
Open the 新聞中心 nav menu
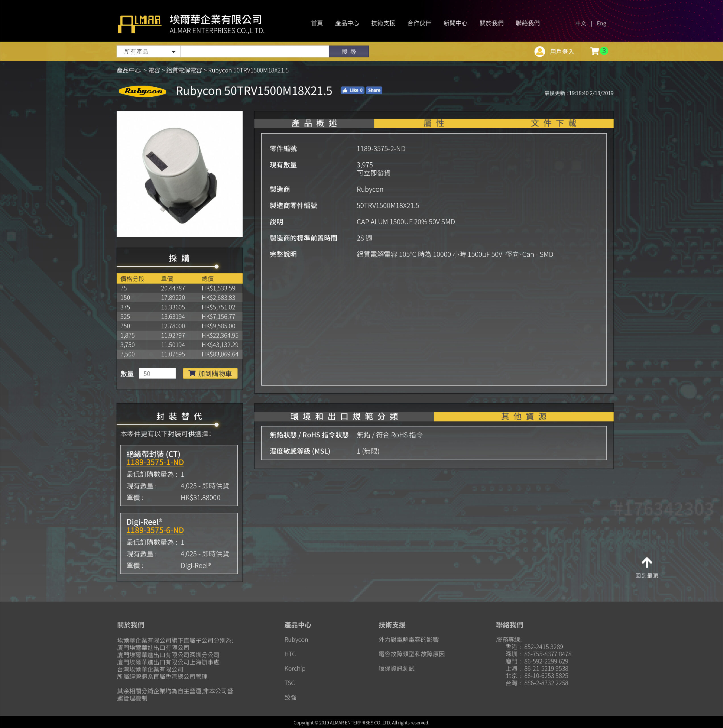[x=455, y=23]
